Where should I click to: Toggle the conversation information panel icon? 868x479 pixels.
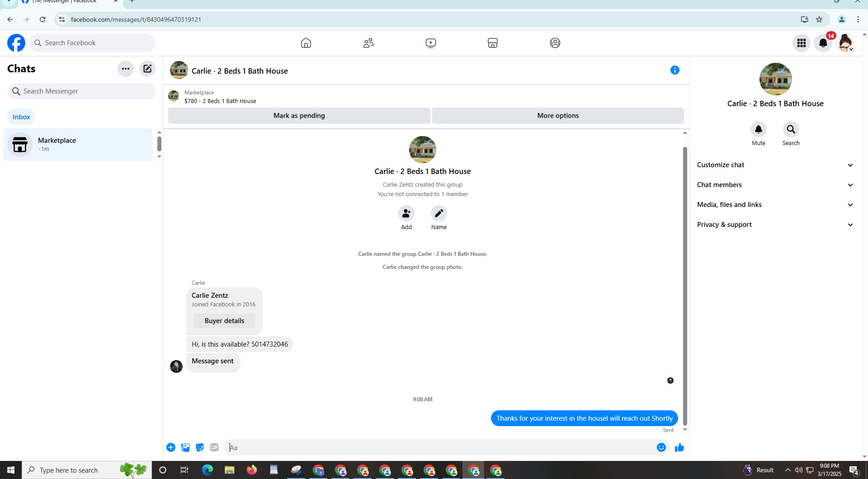tap(675, 70)
